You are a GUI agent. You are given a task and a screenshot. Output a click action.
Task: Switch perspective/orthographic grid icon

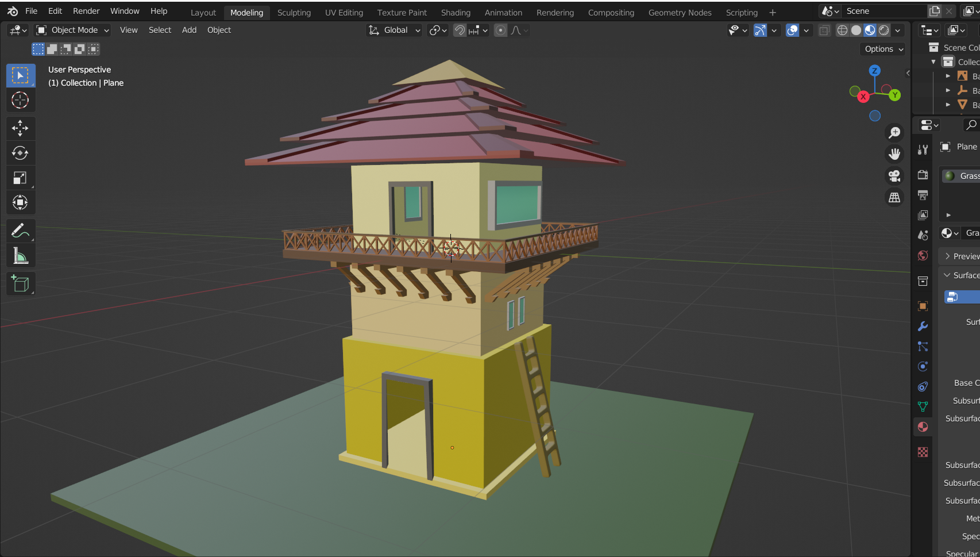coord(894,197)
